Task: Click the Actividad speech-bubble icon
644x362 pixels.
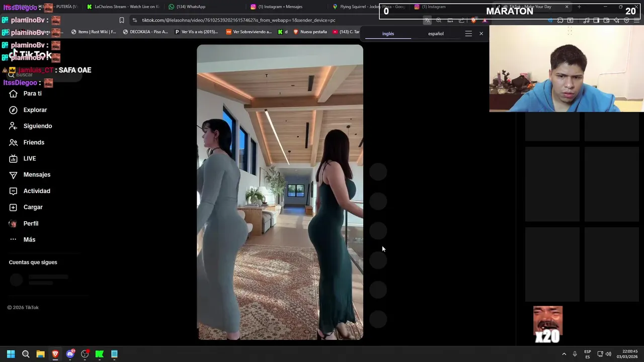Action: [13, 191]
